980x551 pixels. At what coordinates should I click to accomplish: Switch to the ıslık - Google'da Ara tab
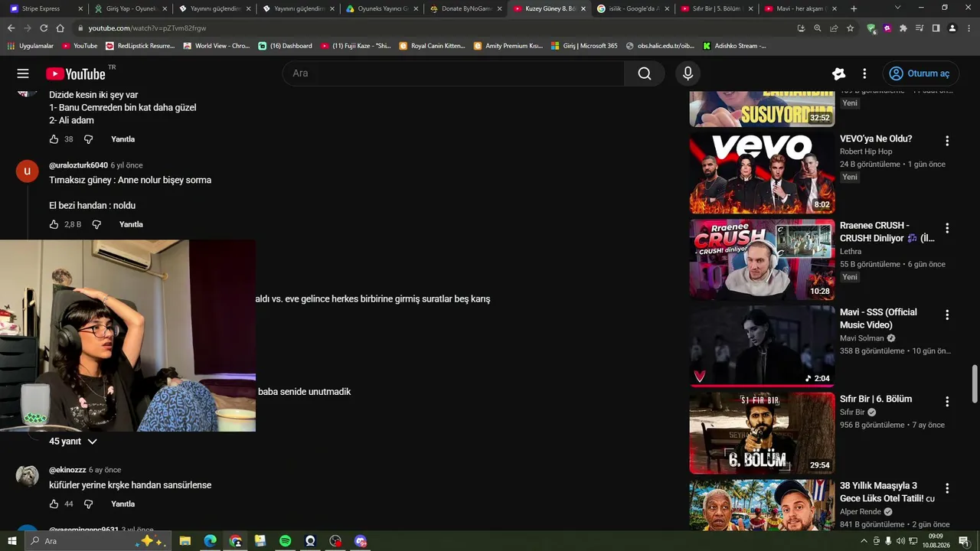(x=632, y=8)
